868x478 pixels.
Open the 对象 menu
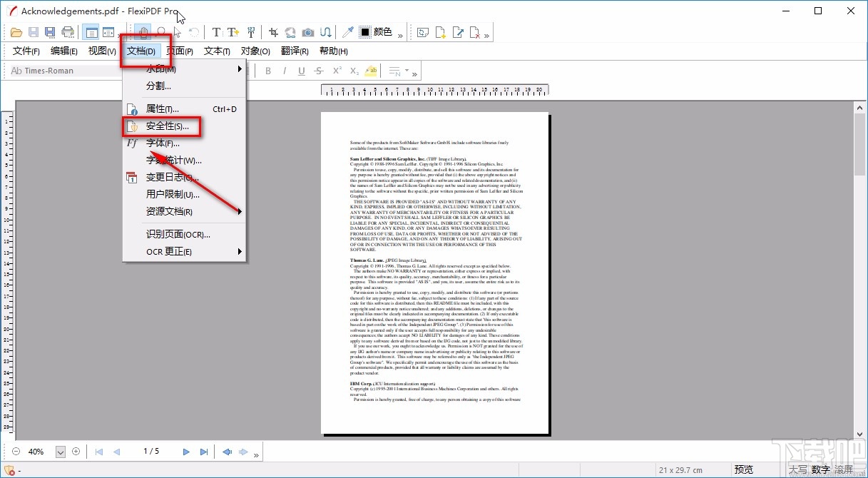pyautogui.click(x=255, y=51)
